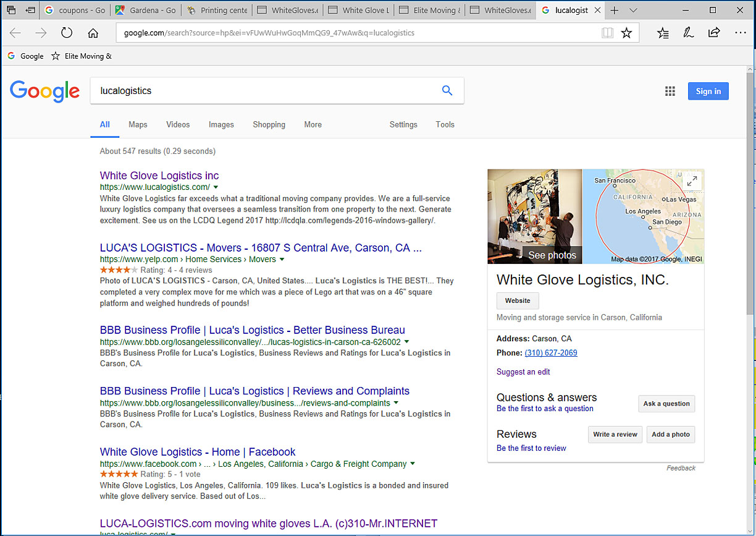Image resolution: width=756 pixels, height=536 pixels.
Task: Click the Google logo
Action: click(44, 91)
